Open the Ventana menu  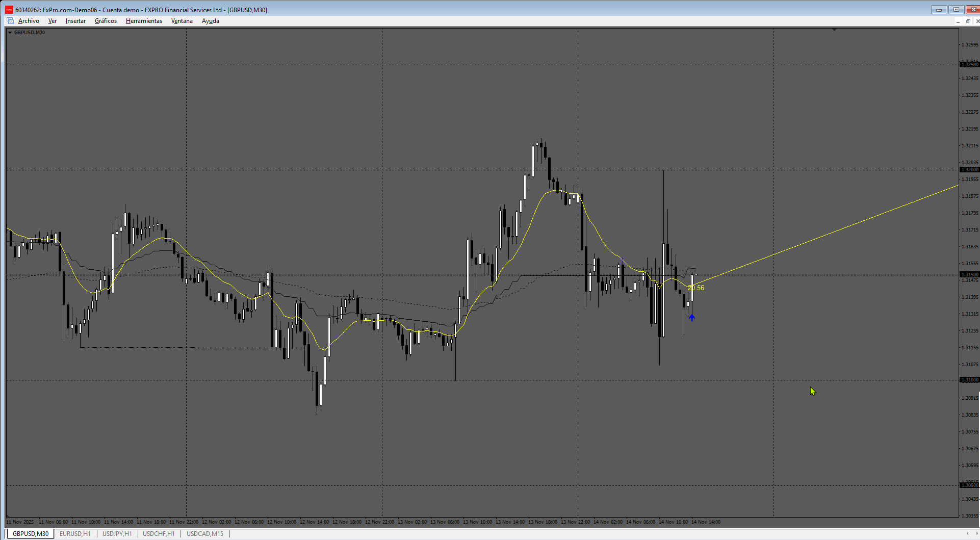(182, 21)
